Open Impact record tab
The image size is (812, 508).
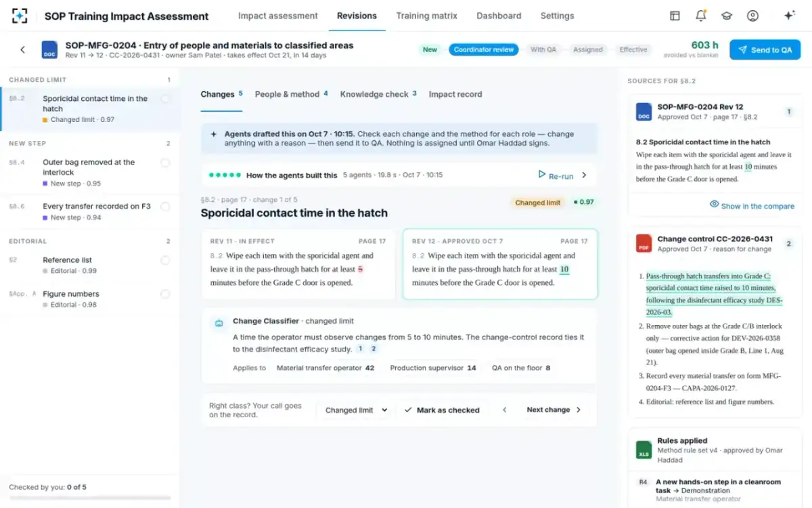pyautogui.click(x=455, y=94)
